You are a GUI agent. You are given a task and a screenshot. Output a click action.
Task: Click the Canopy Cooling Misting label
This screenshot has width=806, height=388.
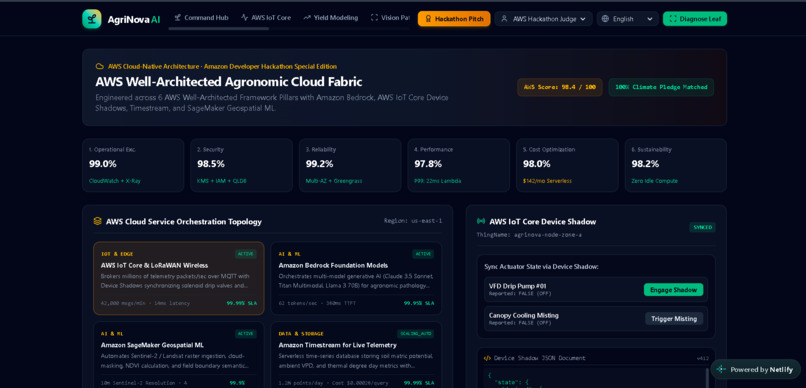(x=524, y=315)
